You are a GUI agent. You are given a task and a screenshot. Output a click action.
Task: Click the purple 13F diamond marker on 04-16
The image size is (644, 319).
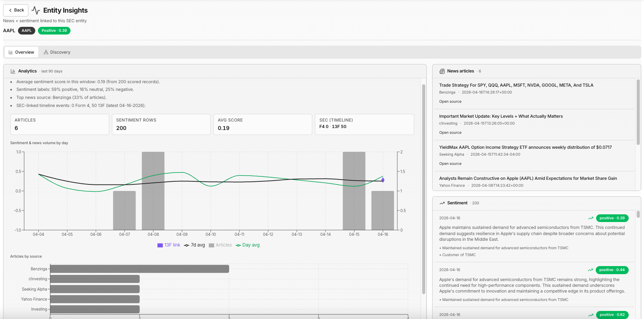(x=383, y=180)
